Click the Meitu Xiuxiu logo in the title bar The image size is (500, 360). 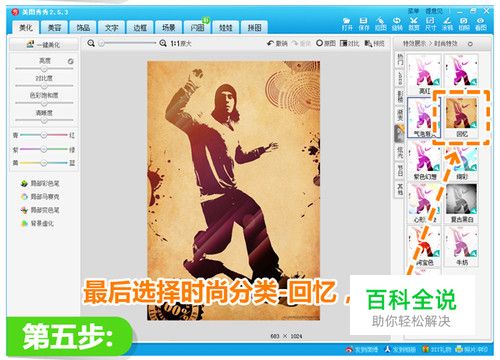point(15,12)
